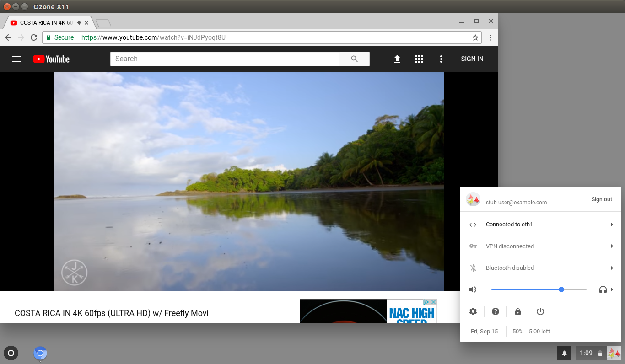Open the YouTube apps grid
This screenshot has width=625, height=364.
coord(419,59)
